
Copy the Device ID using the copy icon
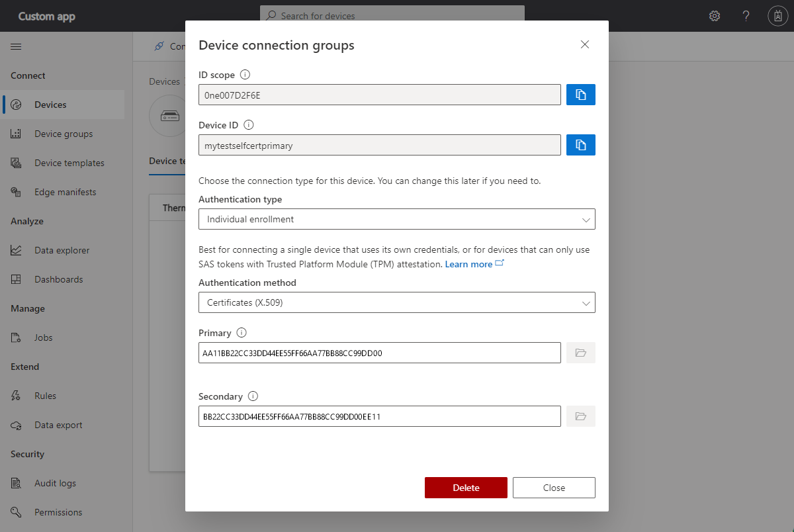[580, 144]
